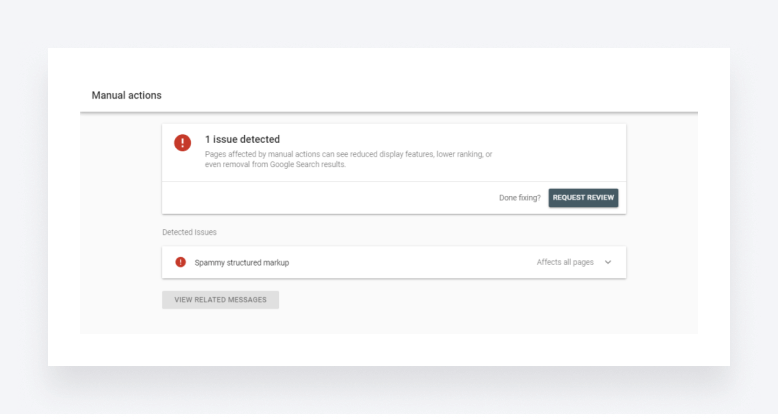Click the "Detected issues" section label
Image resolution: width=778 pixels, height=420 pixels.
point(189,232)
